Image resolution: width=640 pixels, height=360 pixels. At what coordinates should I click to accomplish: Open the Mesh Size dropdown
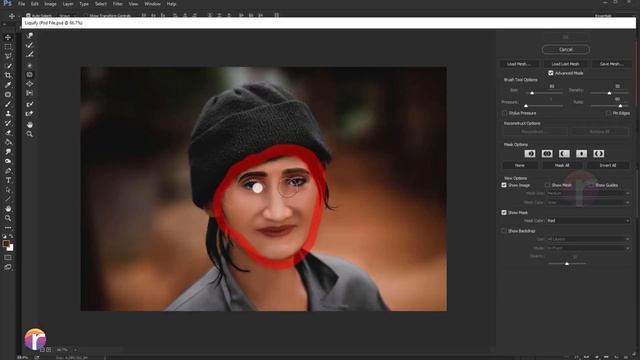coord(588,193)
